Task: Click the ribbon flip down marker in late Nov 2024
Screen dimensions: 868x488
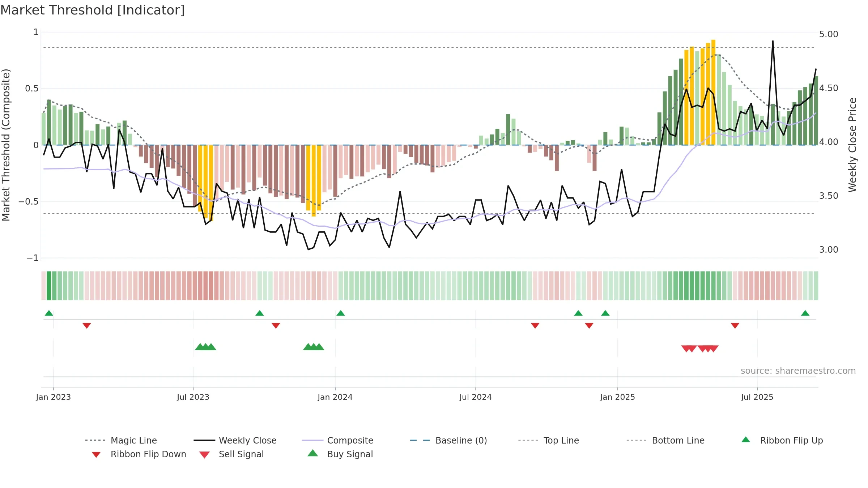Action: (x=589, y=326)
